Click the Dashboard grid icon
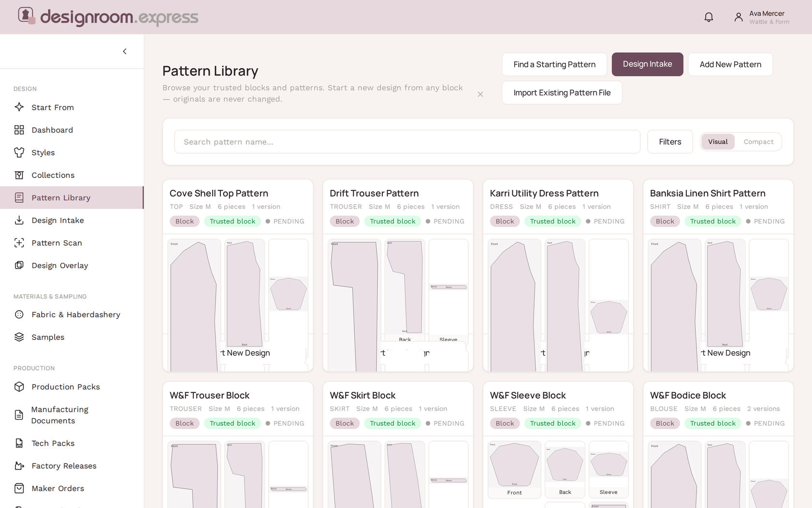 tap(19, 130)
